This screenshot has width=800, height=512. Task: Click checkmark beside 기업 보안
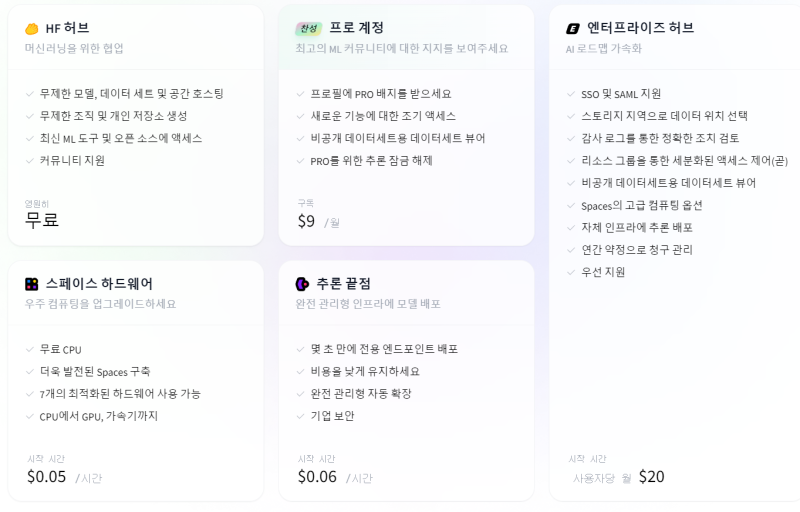(x=301, y=416)
